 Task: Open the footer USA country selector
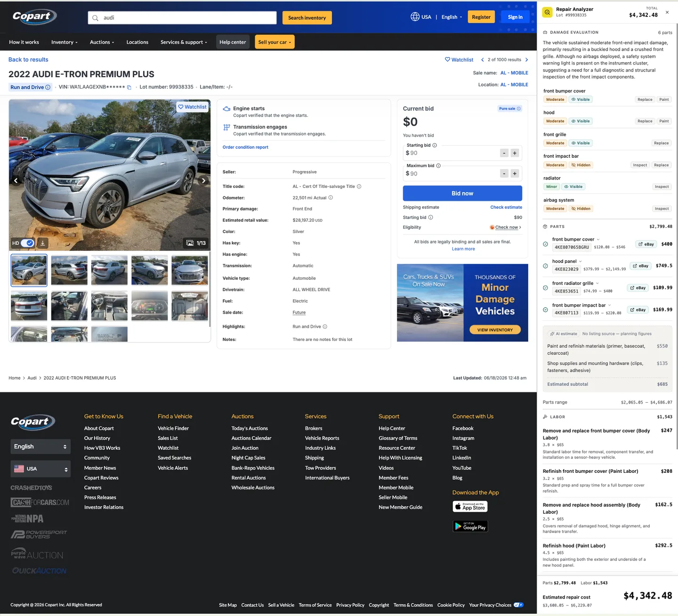point(40,469)
